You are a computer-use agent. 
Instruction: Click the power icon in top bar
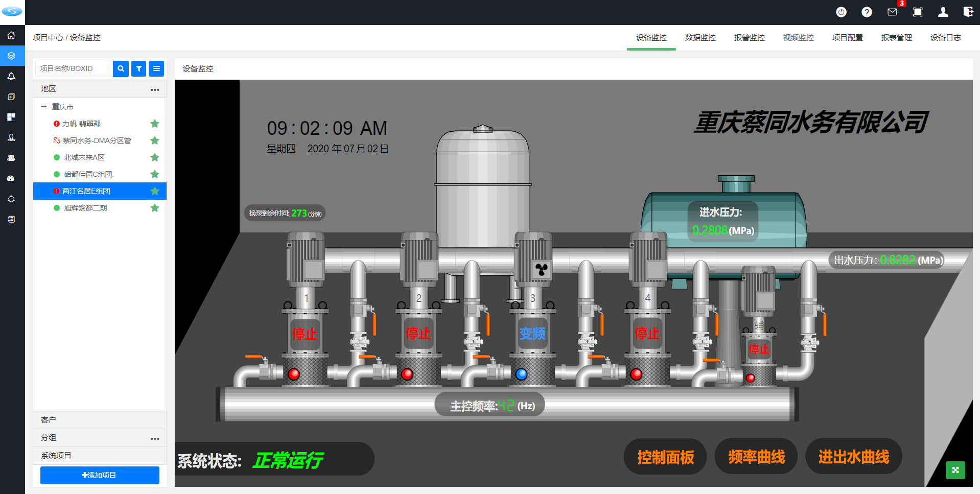(x=841, y=12)
